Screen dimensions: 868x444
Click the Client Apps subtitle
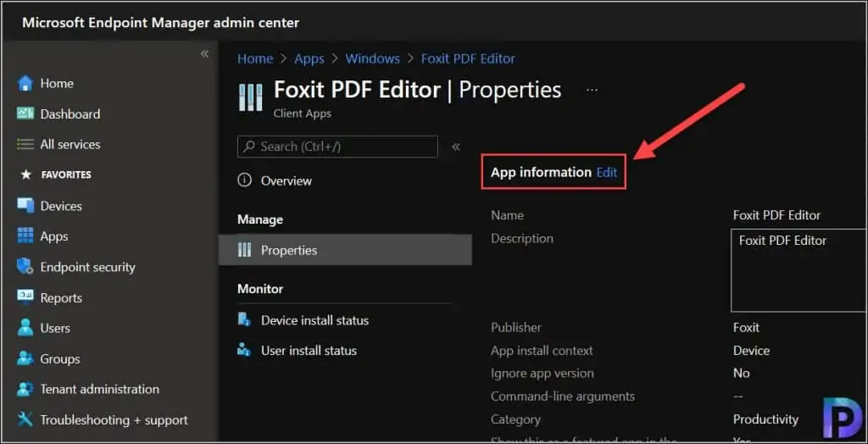click(x=303, y=114)
